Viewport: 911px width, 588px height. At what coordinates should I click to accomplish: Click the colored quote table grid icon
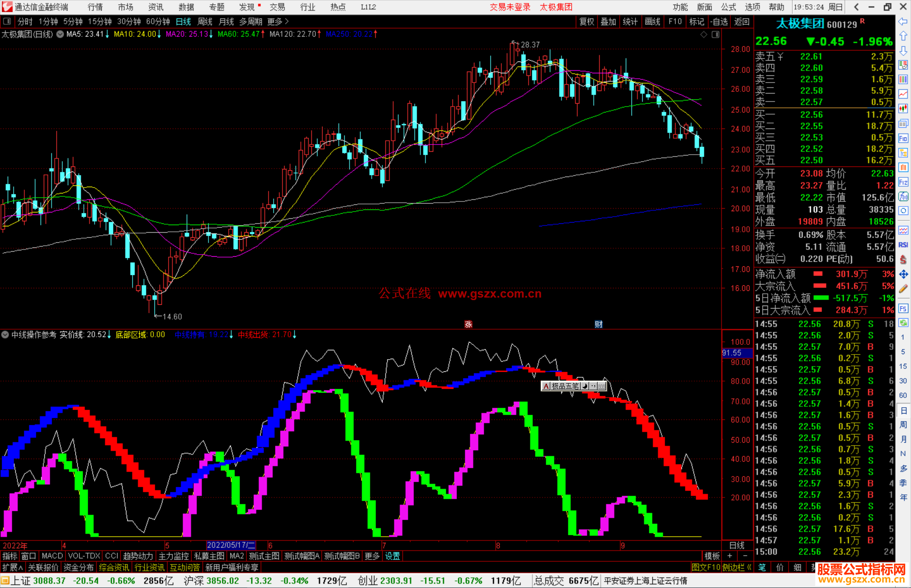point(903,80)
